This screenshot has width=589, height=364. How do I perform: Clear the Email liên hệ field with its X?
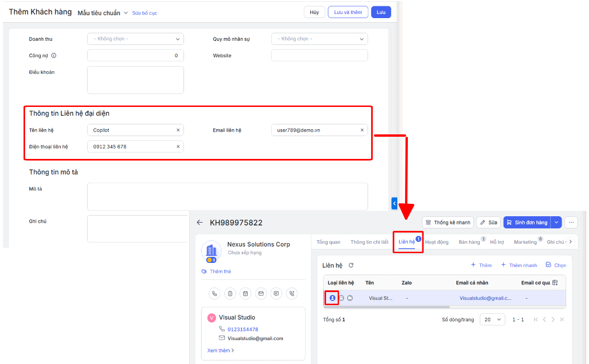pyautogui.click(x=362, y=130)
